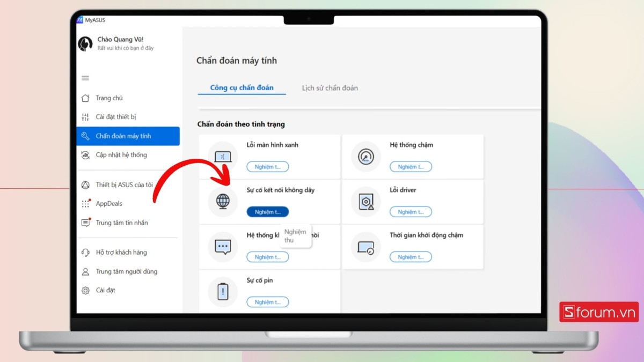Click the slow-system speedometer icon

coord(366,157)
